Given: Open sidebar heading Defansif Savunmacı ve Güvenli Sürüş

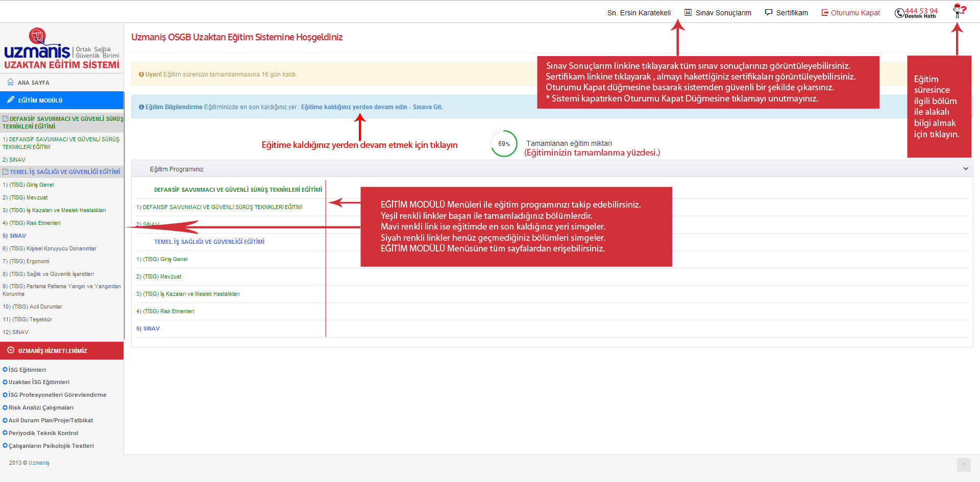Looking at the screenshot, I should pyautogui.click(x=62, y=122).
